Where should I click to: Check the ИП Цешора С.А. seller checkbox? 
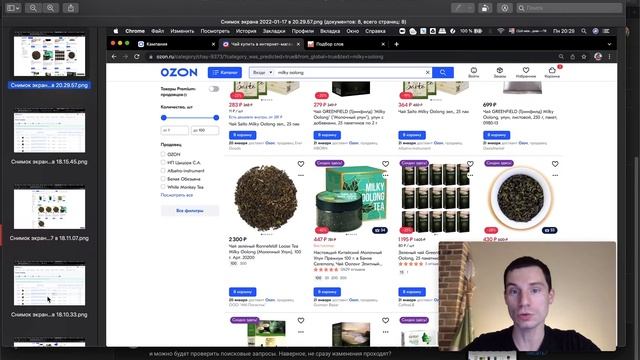point(163,162)
